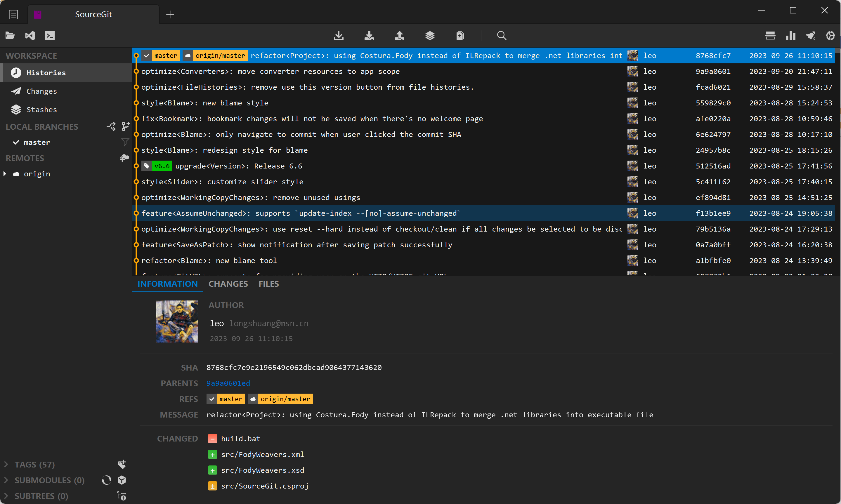Select feature<AssumeUnchanged> commit row
Image resolution: width=841 pixels, height=504 pixels.
[x=484, y=213]
